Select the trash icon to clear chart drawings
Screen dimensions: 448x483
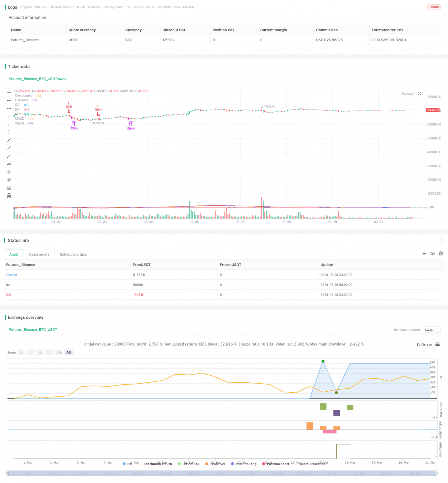[9, 195]
